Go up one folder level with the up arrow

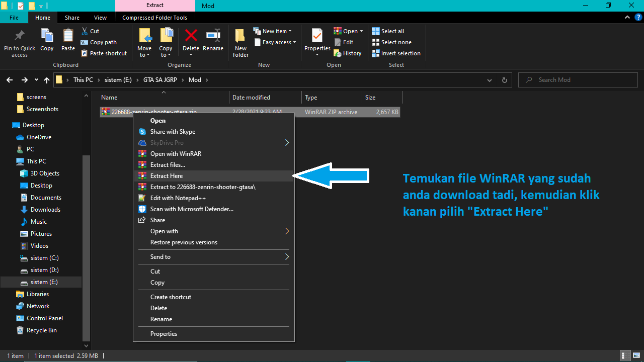(47, 80)
